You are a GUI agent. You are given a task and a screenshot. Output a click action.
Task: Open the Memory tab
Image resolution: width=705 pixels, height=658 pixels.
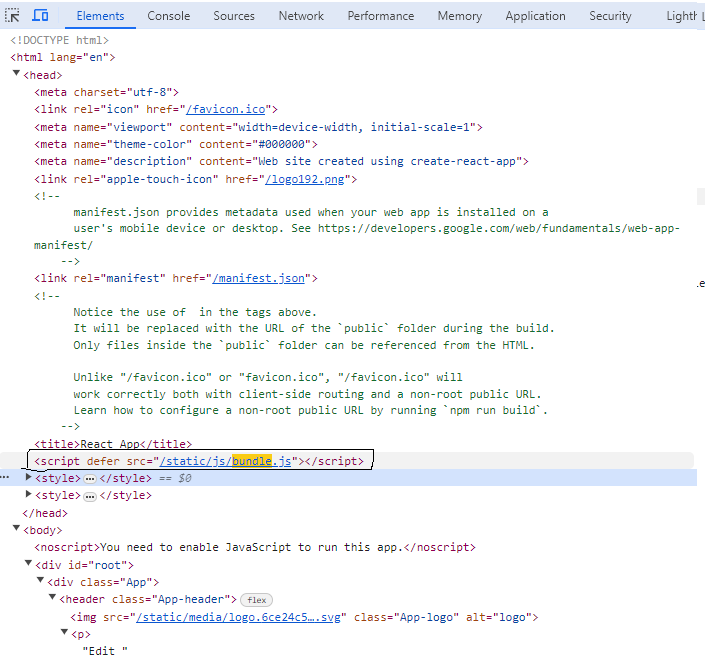click(460, 16)
